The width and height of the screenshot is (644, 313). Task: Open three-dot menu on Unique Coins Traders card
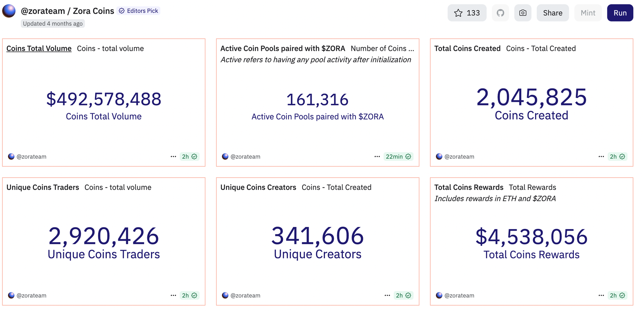[x=173, y=296]
